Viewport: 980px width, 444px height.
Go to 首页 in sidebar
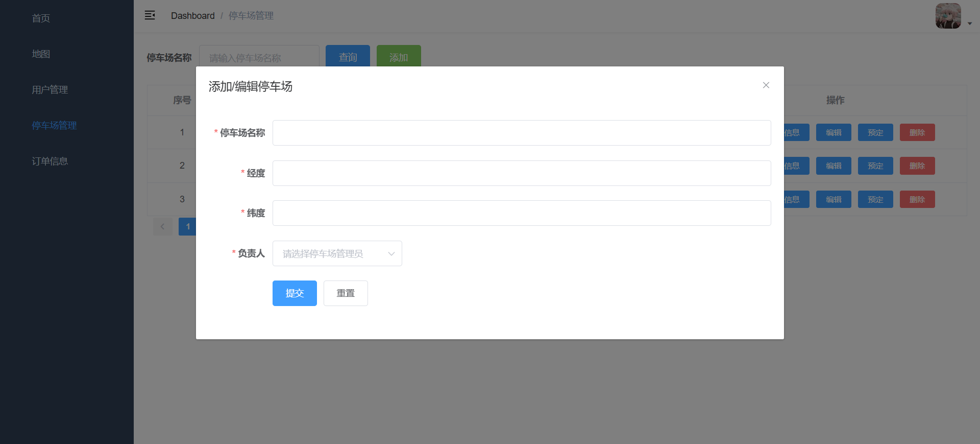click(x=41, y=18)
